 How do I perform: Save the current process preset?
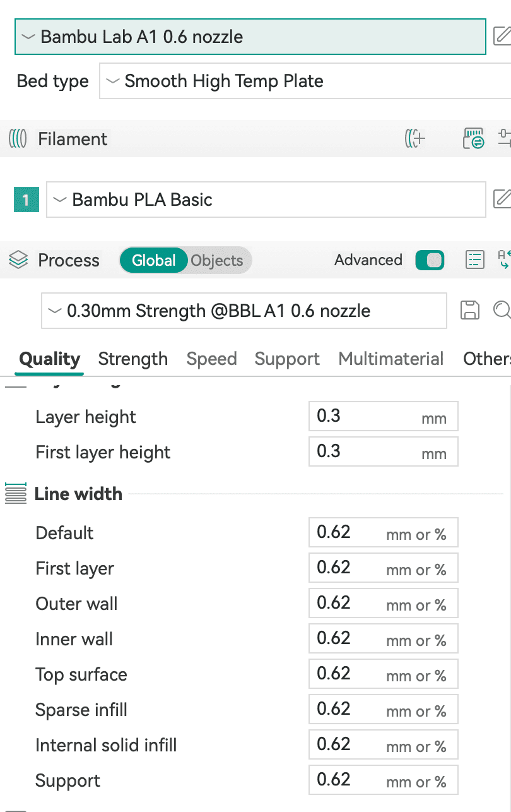coord(469,310)
